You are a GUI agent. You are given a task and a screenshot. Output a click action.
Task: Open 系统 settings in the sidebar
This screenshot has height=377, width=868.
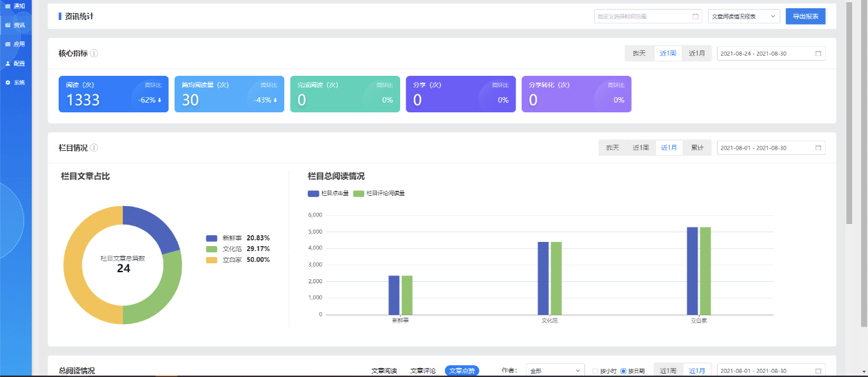[16, 83]
